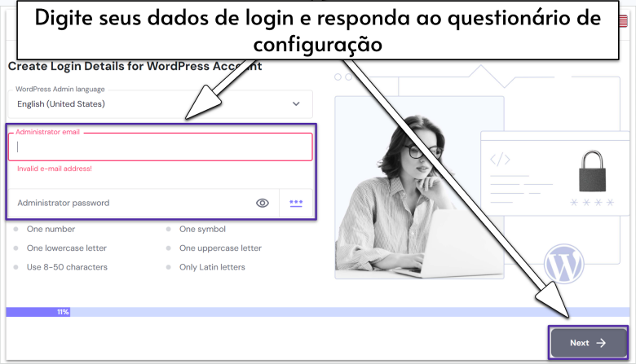This screenshot has height=364, width=636.
Task: Click the WordPress logo in illustration
Action: pyautogui.click(x=563, y=264)
